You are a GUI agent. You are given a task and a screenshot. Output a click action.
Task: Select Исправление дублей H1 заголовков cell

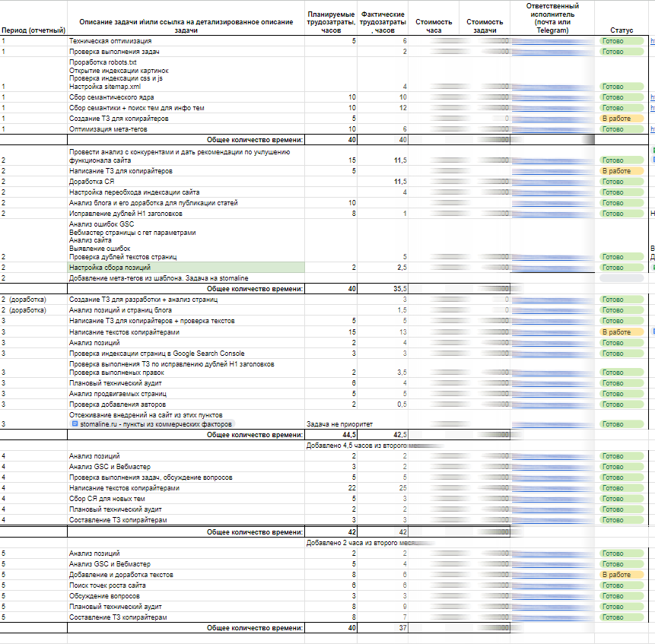click(186, 214)
